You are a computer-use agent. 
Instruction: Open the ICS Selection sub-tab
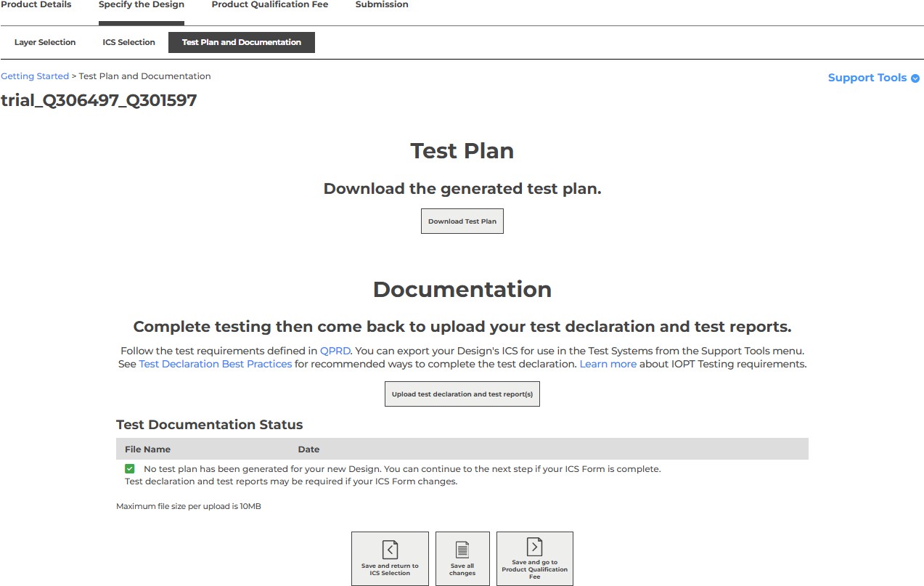pyautogui.click(x=128, y=42)
